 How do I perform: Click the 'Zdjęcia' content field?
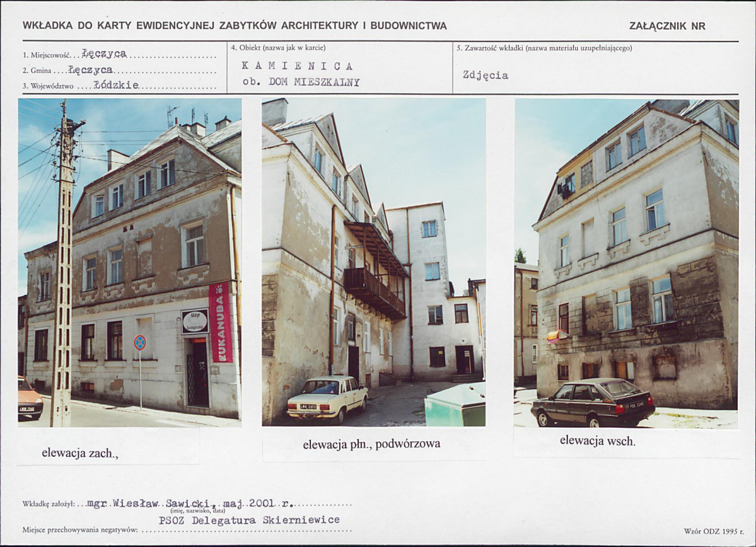click(x=486, y=75)
